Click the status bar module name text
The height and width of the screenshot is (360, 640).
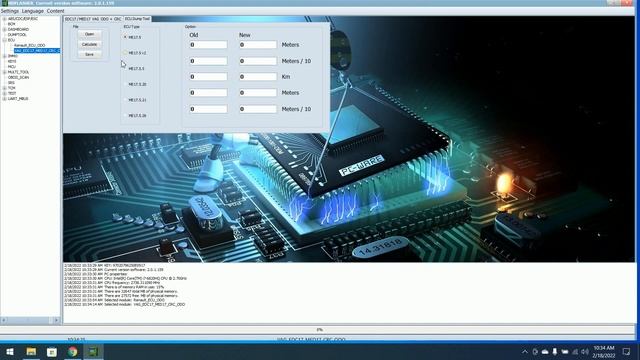[311, 339]
